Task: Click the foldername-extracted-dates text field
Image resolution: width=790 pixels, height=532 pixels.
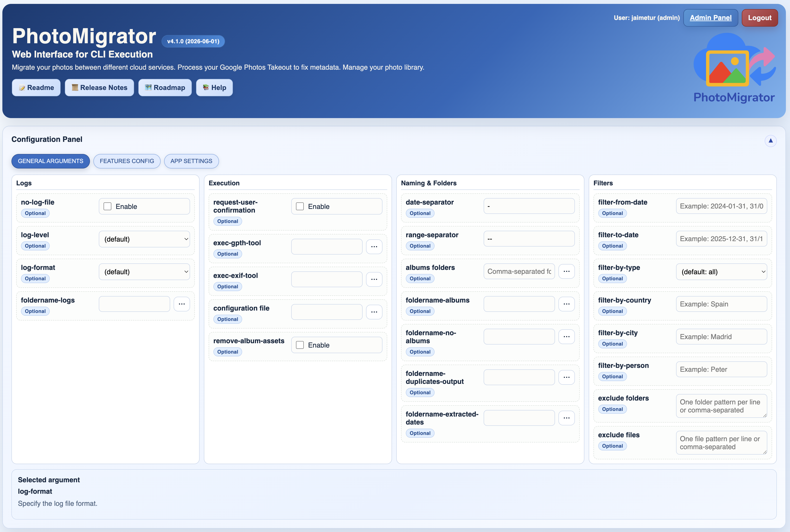Action: pos(519,418)
